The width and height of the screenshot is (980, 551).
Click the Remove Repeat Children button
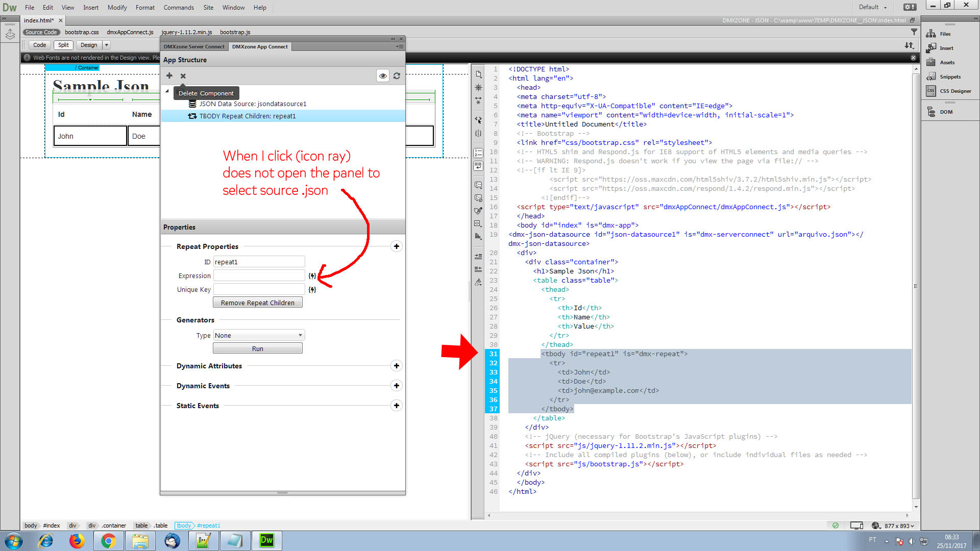258,303
